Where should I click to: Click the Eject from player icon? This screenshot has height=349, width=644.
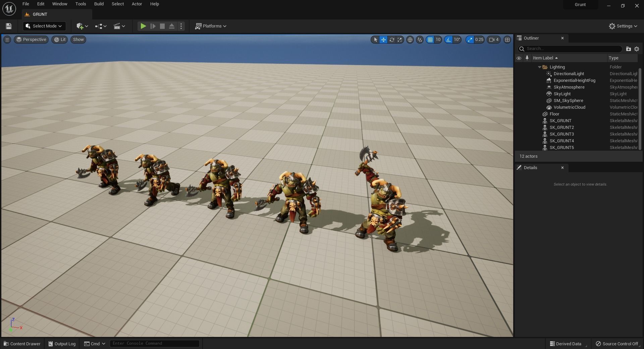point(172,26)
